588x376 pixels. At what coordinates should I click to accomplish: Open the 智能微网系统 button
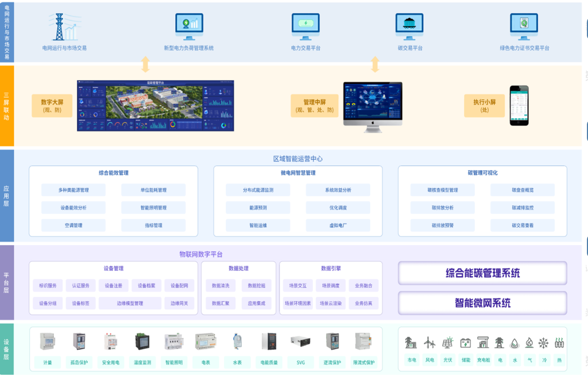coord(482,303)
